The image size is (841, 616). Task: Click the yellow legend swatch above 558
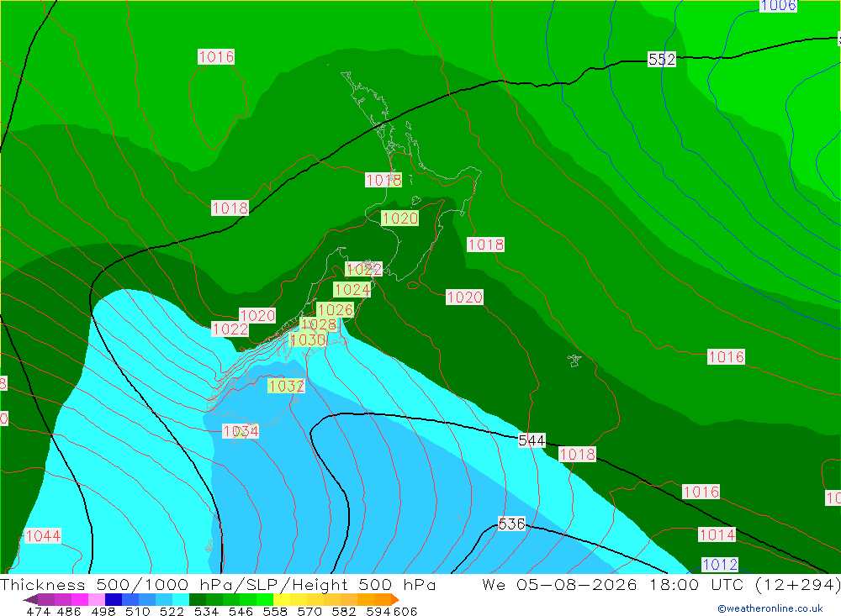click(282, 599)
